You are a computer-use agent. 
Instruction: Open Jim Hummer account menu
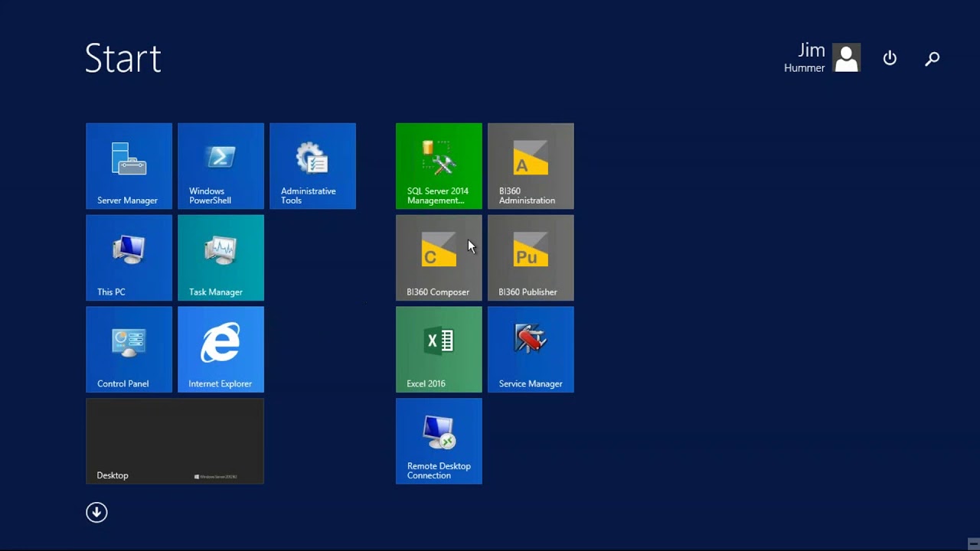(822, 58)
